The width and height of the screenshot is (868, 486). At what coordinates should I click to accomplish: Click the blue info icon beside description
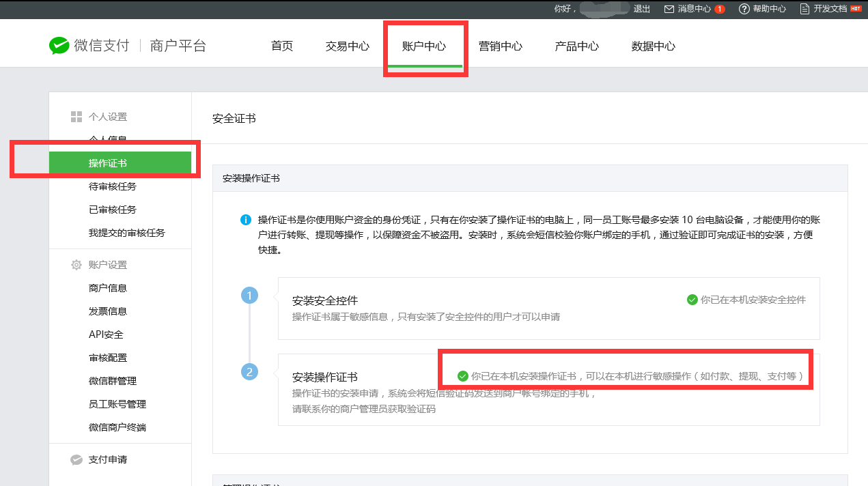click(x=246, y=220)
